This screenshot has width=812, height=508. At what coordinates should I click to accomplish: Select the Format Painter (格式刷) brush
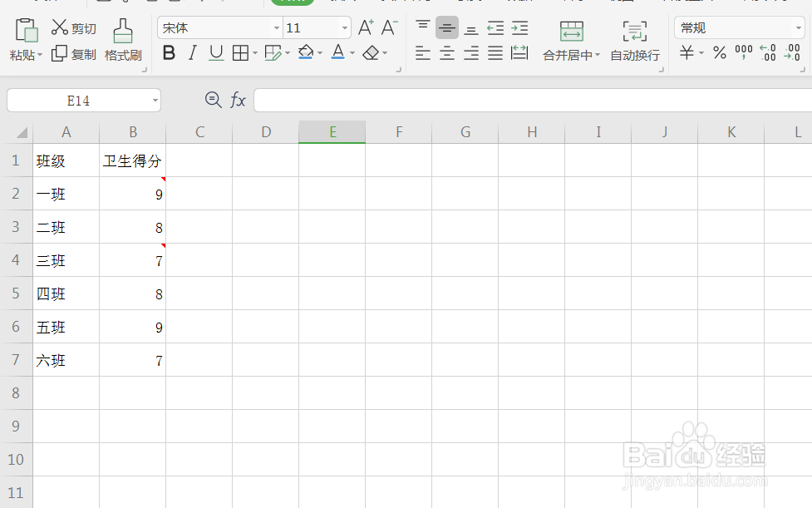coord(123,31)
